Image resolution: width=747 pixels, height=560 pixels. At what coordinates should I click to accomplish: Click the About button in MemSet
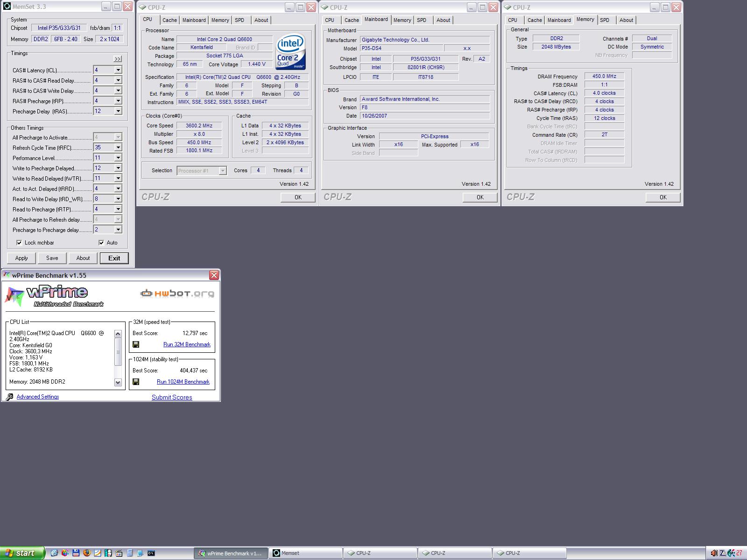pyautogui.click(x=83, y=258)
